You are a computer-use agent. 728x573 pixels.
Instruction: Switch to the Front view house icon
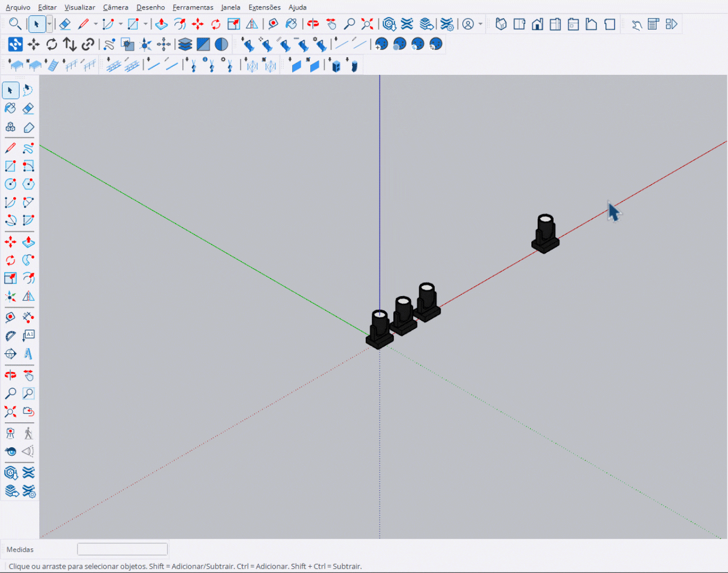click(537, 24)
